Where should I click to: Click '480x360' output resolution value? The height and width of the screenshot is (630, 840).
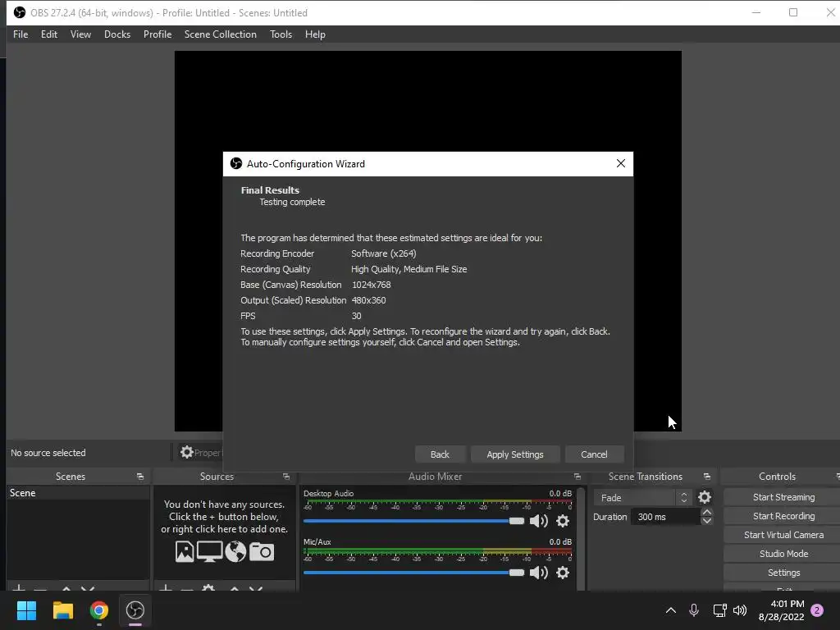[368, 300]
